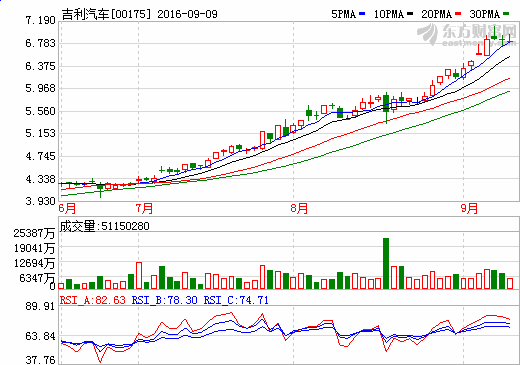Viewport: 520px width, 365px height.
Task: Click the 30PMA legend text
Action: point(485,14)
